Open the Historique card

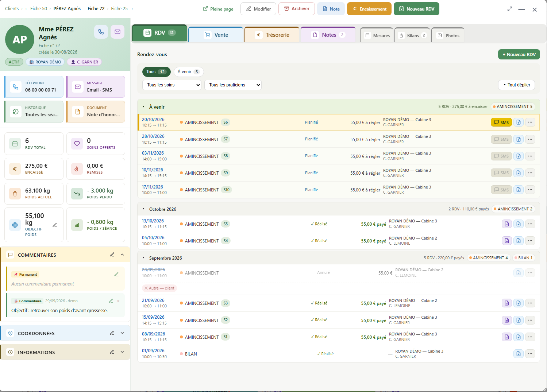click(34, 112)
